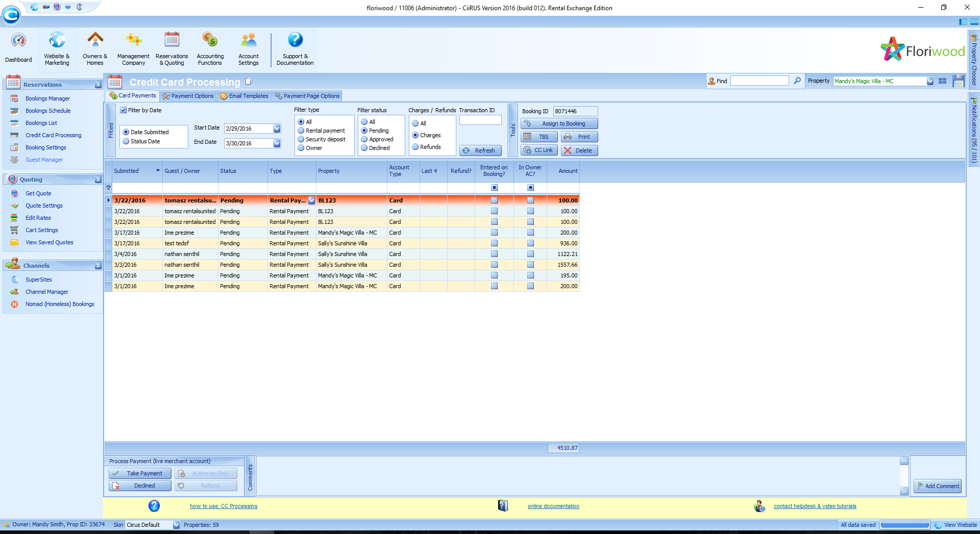Open Edit Rates in sidebar

pos(38,218)
